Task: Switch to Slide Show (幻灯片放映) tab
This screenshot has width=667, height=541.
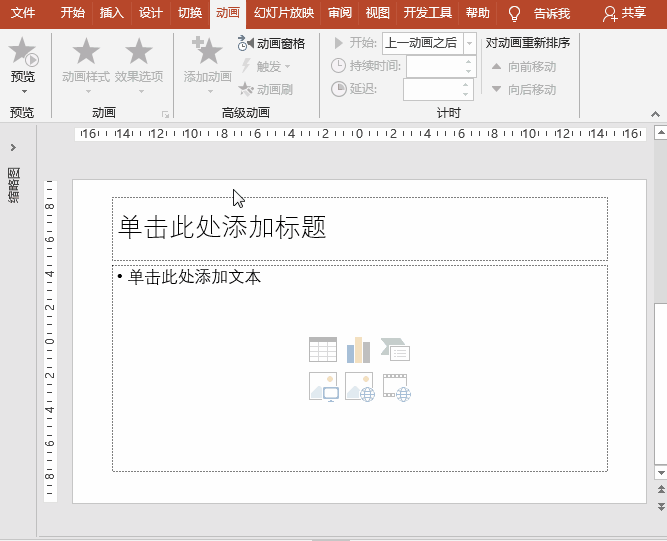Action: [x=284, y=13]
